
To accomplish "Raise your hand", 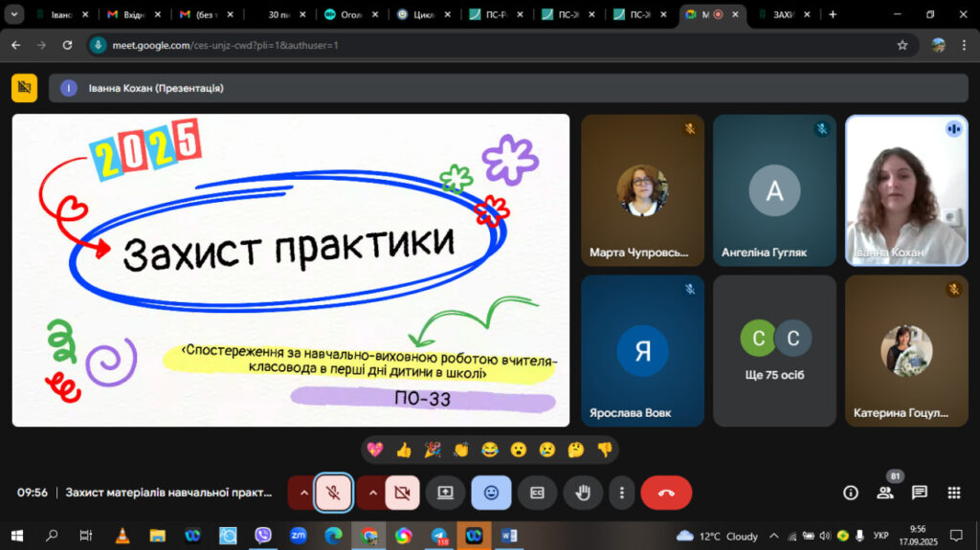I will click(582, 493).
